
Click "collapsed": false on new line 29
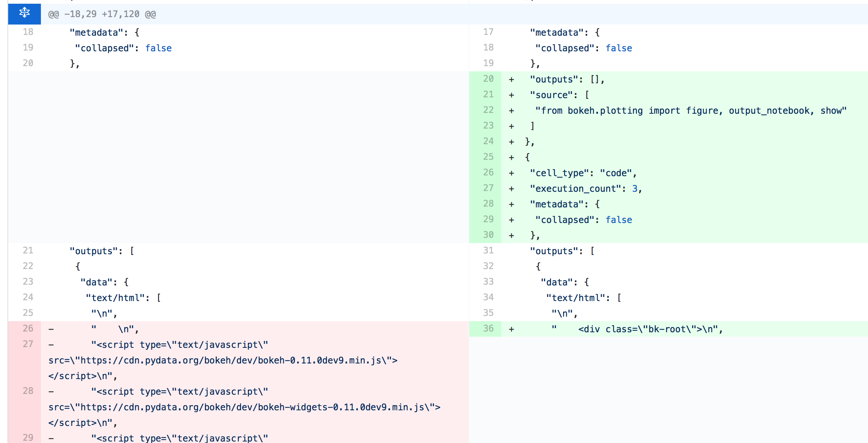pos(584,220)
